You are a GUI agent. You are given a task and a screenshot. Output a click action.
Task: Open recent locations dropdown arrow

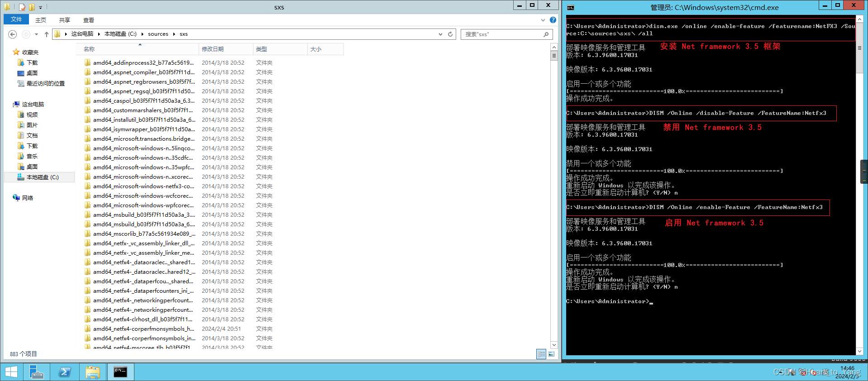point(36,34)
